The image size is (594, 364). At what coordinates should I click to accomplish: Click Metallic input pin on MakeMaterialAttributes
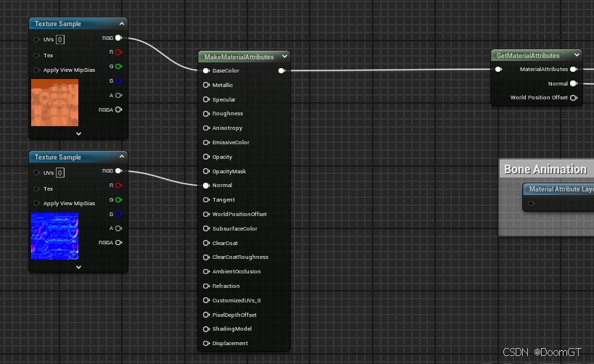tap(206, 86)
